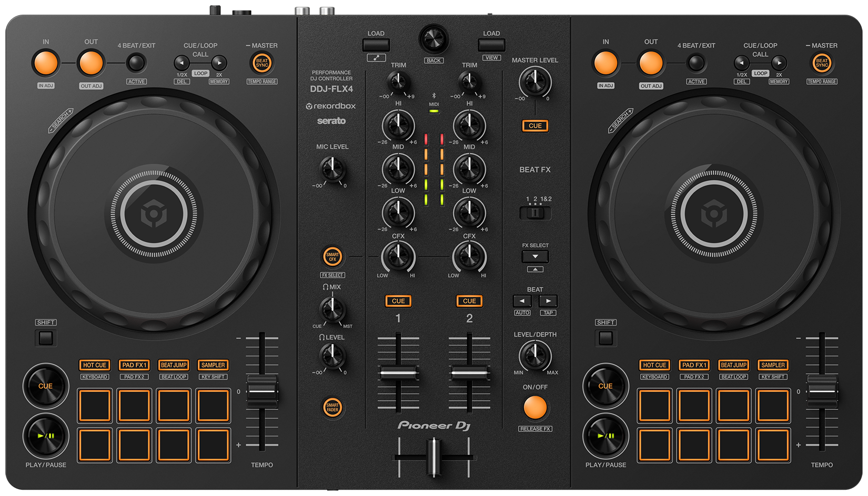Tap left deck loop 1/2X arrow
The height and width of the screenshot is (496, 868).
point(181,63)
